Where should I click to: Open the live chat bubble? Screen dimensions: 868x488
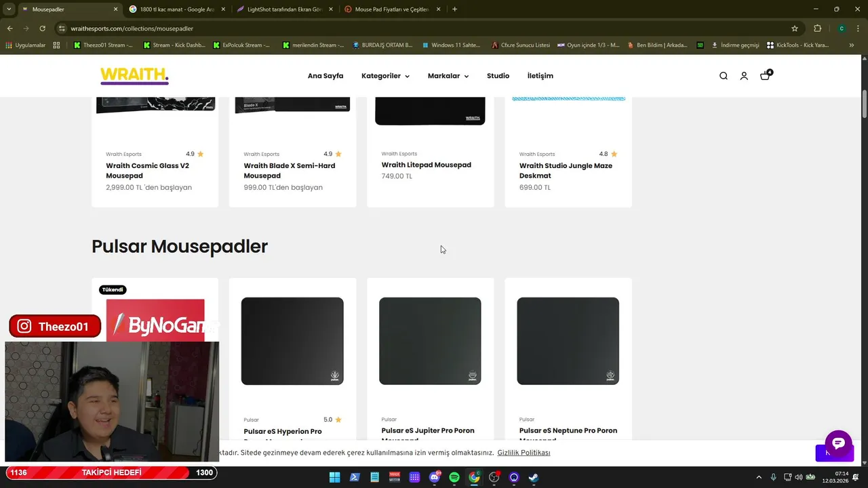(838, 443)
